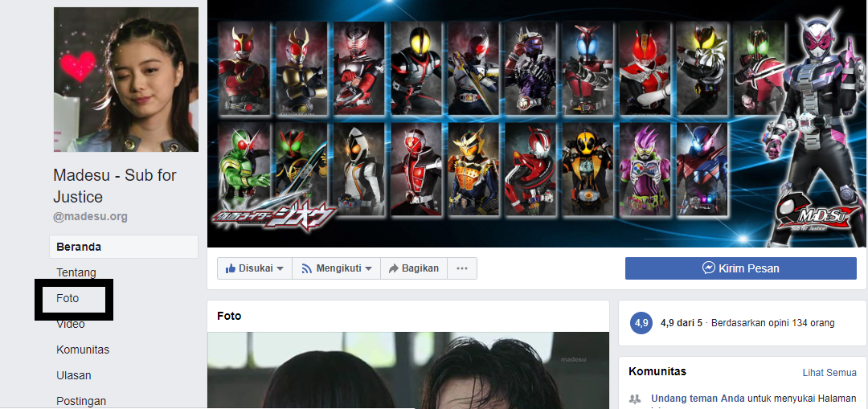Click the thumbs-up icon on Disukai
This screenshot has width=868, height=409.
coord(231,268)
